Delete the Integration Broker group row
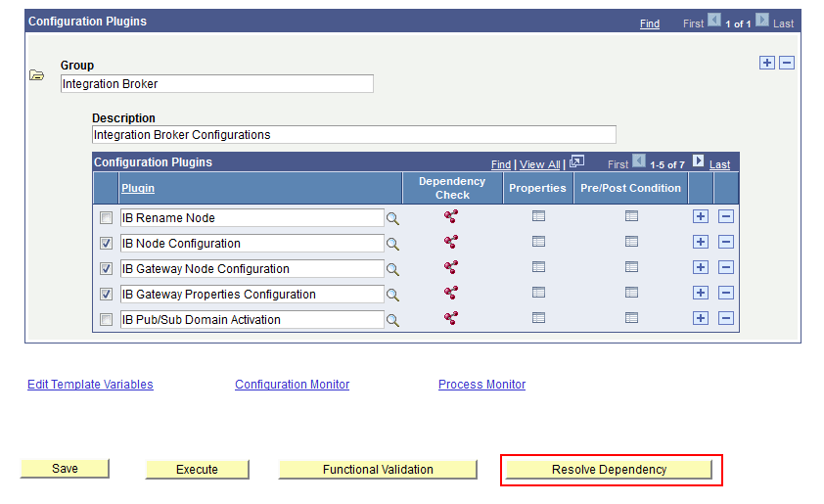824x504 pixels. point(787,63)
